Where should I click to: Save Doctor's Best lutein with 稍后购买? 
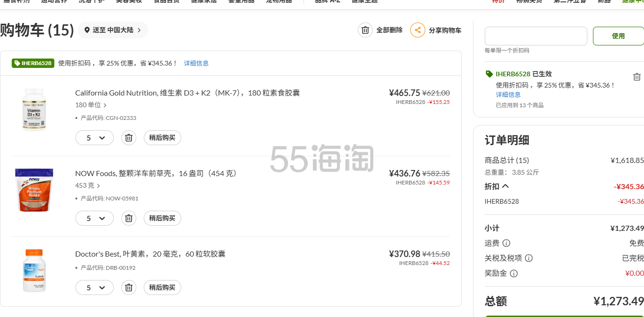[x=162, y=288]
